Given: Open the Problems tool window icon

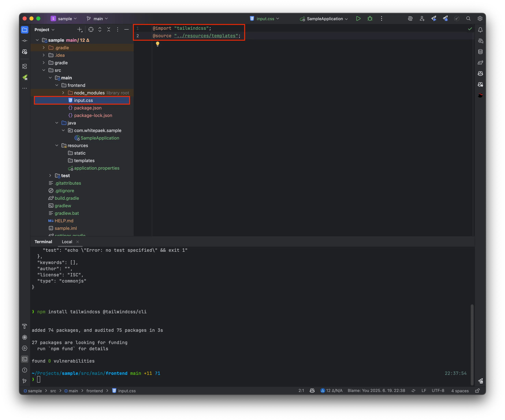Looking at the screenshot, I should pyautogui.click(x=24, y=370).
